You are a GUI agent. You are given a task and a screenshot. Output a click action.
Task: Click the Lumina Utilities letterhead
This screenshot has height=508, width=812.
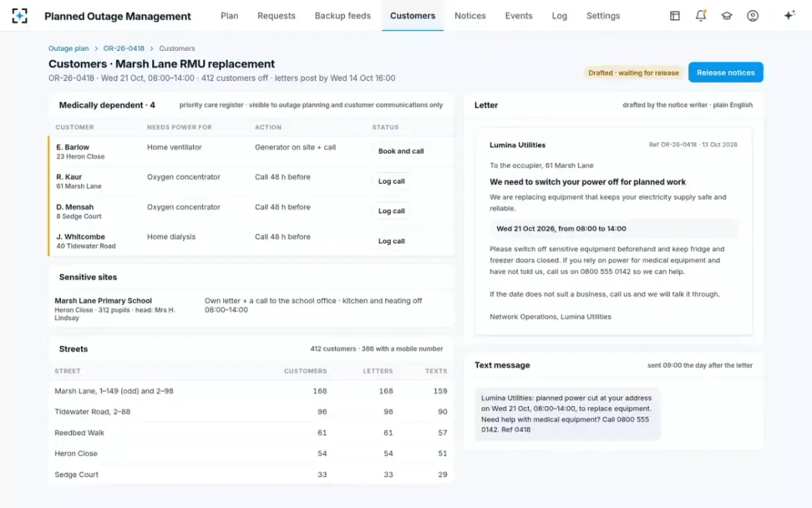click(518, 145)
